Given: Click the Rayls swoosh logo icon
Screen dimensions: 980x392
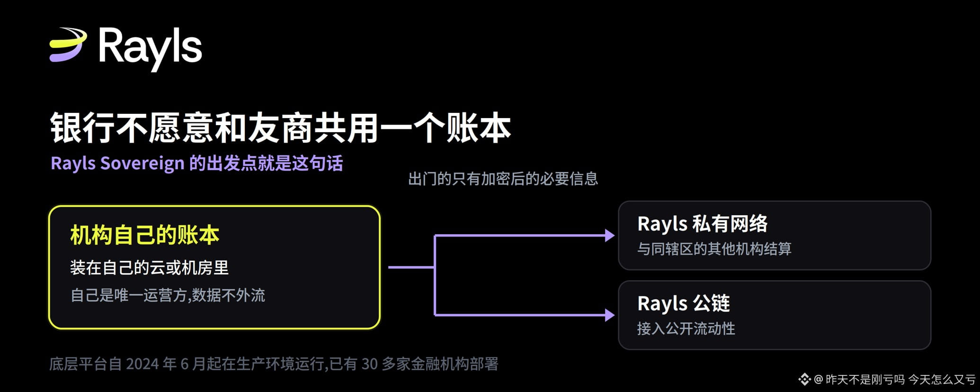Looking at the screenshot, I should pos(68,45).
